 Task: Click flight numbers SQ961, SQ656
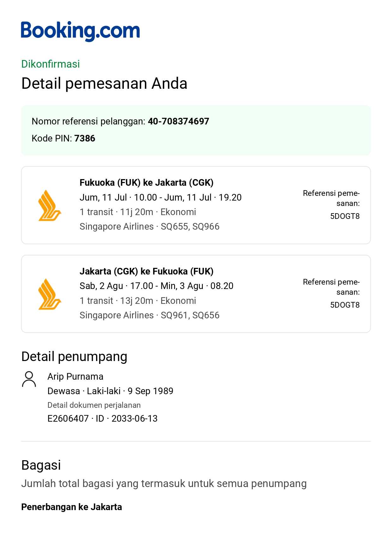tap(190, 315)
